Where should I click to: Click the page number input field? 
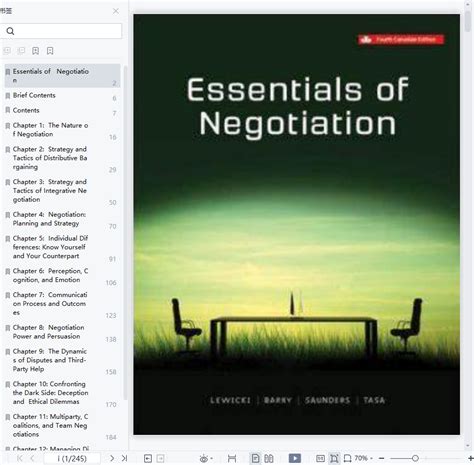(x=72, y=459)
